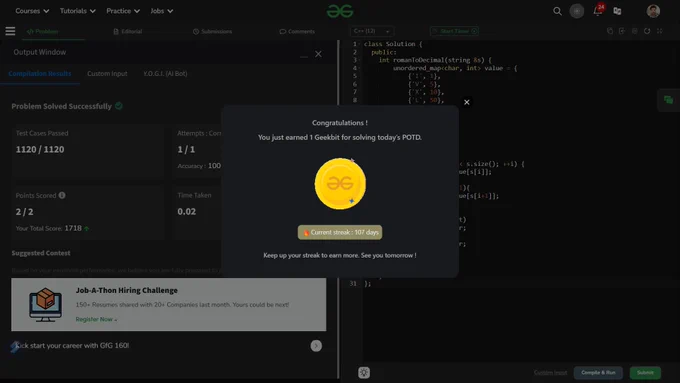
Task: Click the reset code icon in editor toolbar
Action: click(647, 31)
